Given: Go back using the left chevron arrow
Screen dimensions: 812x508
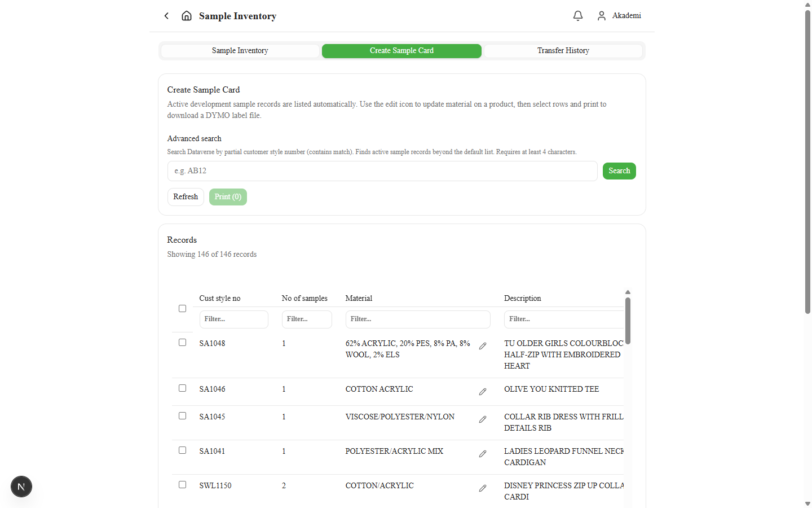Looking at the screenshot, I should [x=166, y=16].
